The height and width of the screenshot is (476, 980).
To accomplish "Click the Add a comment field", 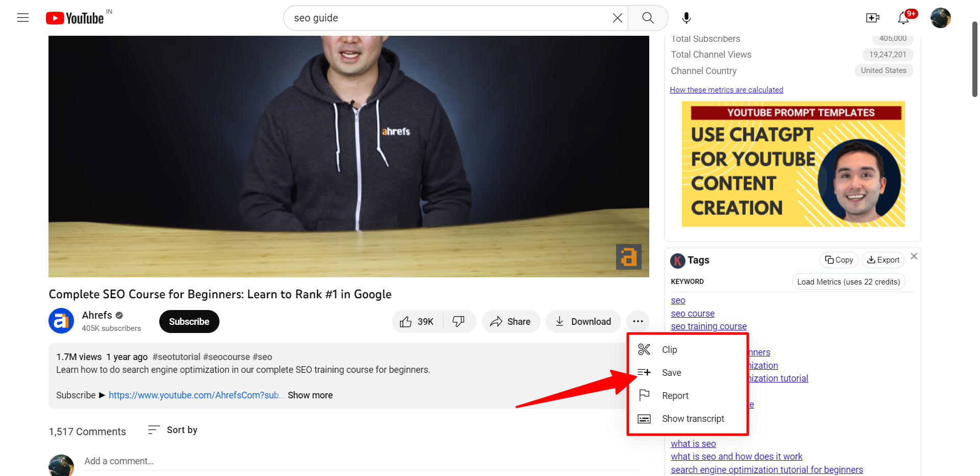I will 357,461.
